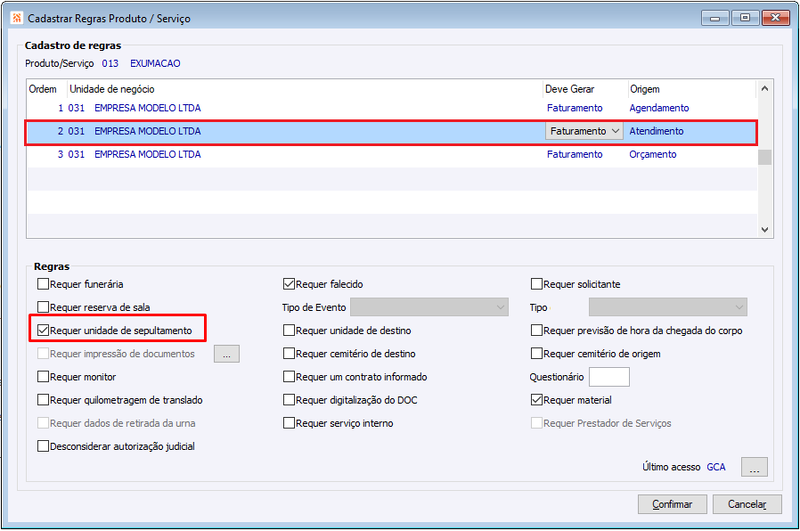800x531 pixels.
Task: Click the Faturamento cell in row 1
Action: tap(574, 108)
